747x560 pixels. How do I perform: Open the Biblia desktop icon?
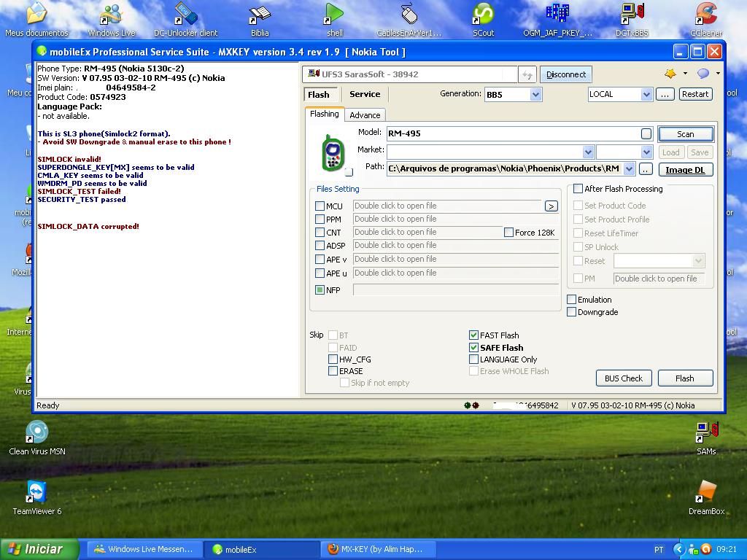point(260,20)
